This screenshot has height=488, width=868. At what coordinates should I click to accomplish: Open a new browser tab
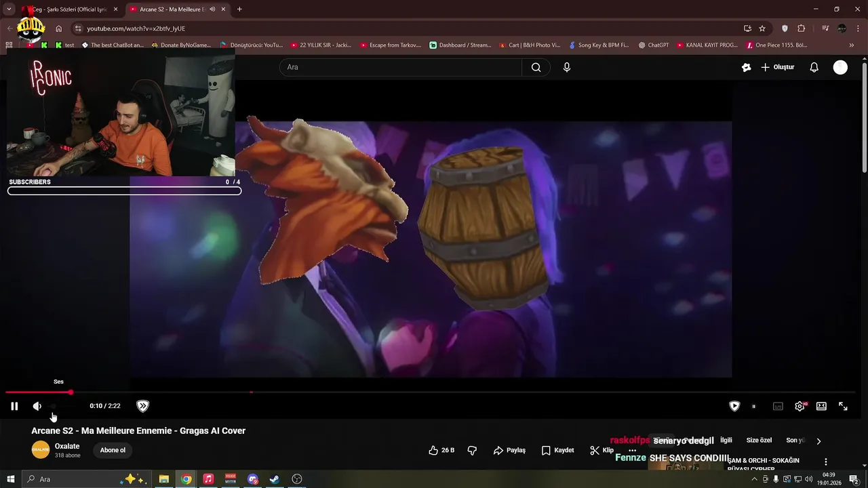point(239,9)
